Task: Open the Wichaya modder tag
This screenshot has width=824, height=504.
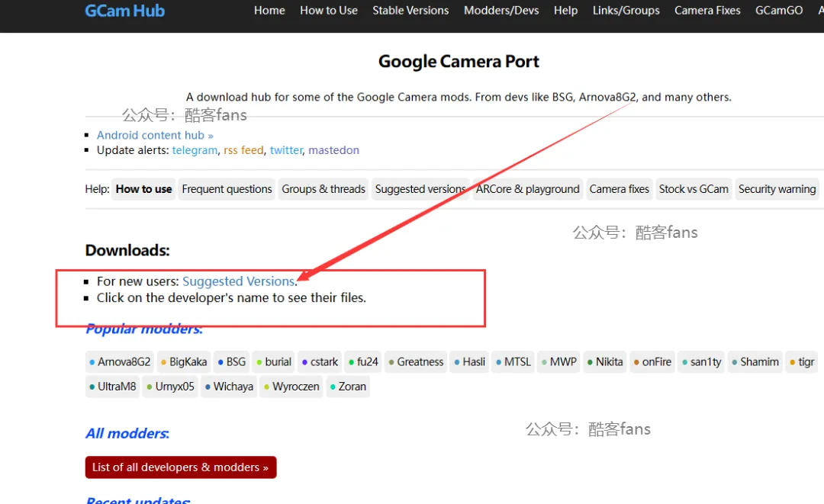Action: (229, 387)
